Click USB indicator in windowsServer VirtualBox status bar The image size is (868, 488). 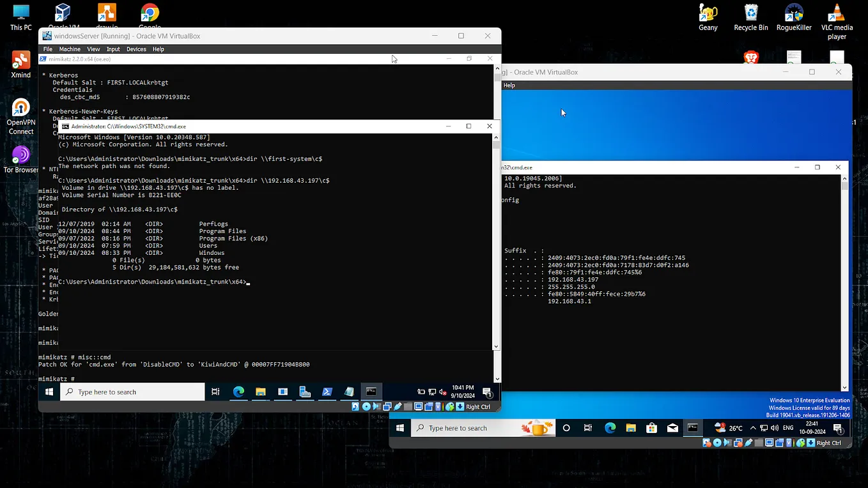point(398,406)
